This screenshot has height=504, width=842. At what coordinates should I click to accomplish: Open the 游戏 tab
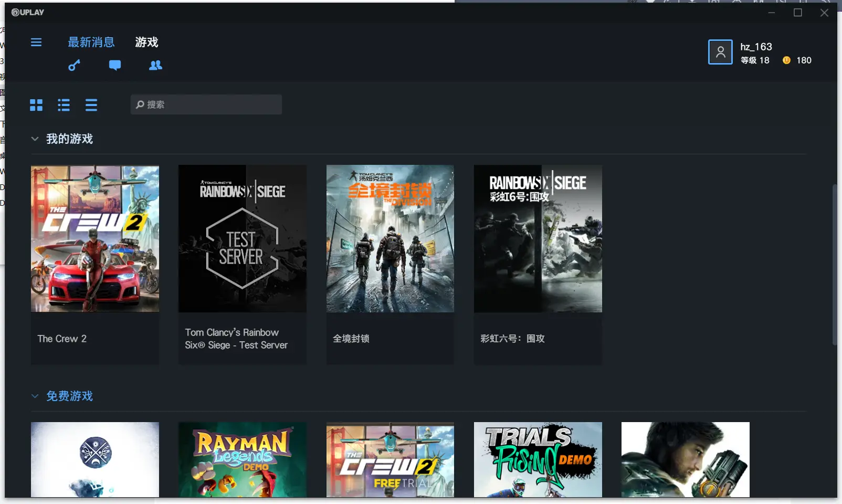(x=146, y=42)
